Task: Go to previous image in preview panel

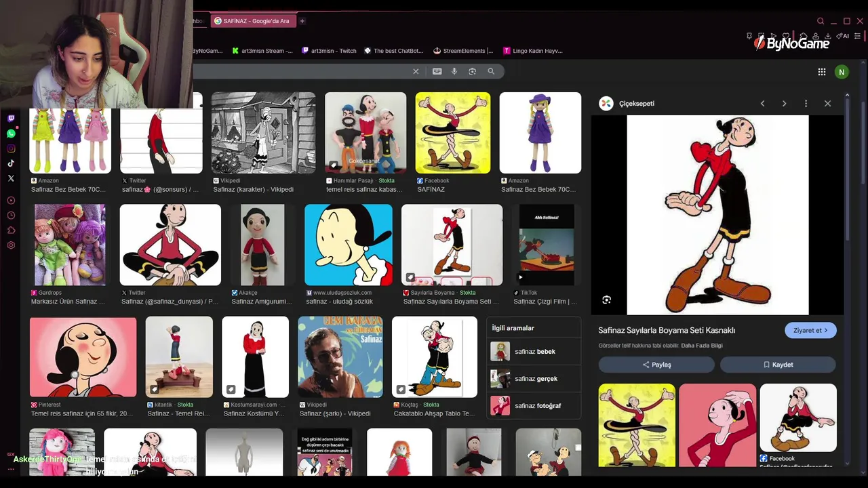Action: [762, 104]
